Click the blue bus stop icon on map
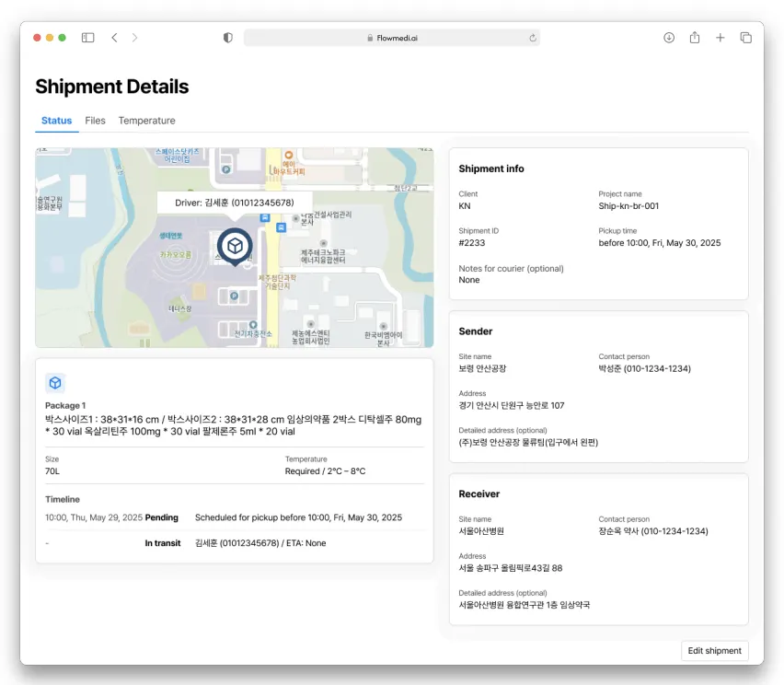 (x=265, y=218)
